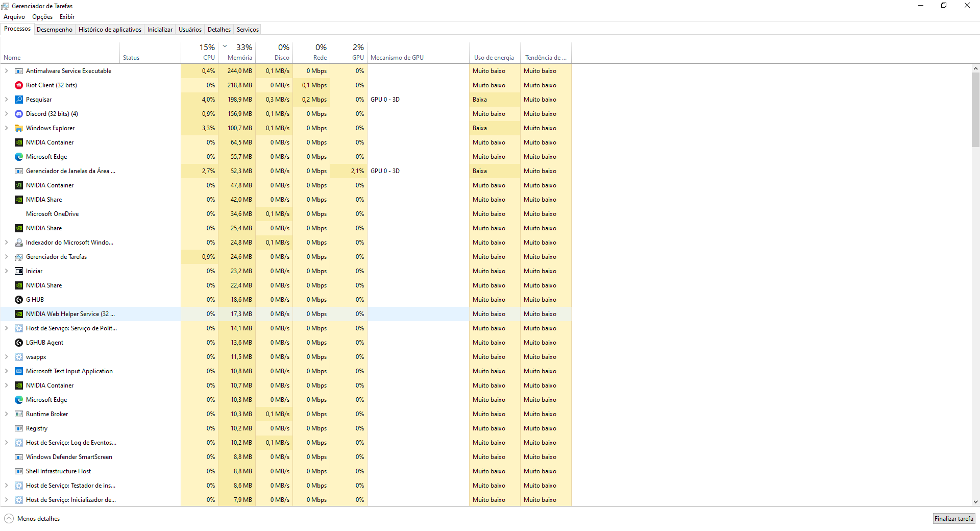Select the Discord process icon

(19, 114)
